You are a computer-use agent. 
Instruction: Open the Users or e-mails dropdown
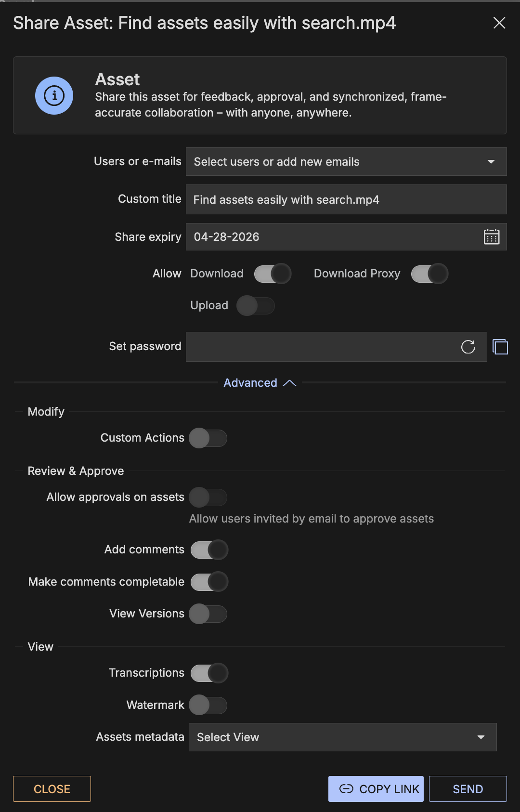click(346, 162)
